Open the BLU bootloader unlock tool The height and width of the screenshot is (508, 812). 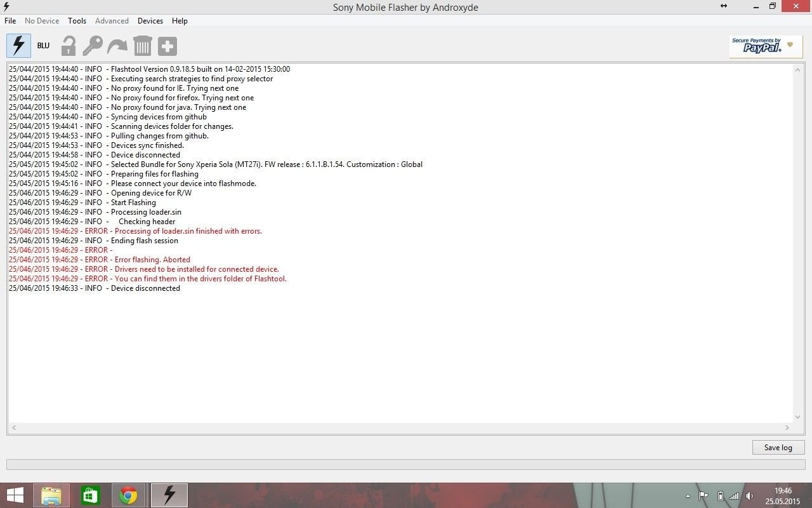coord(43,46)
